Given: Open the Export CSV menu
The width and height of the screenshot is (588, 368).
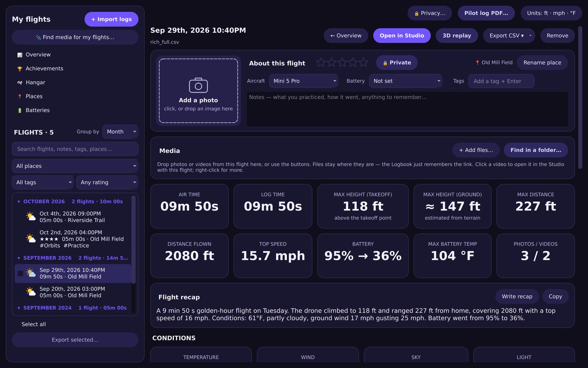Looking at the screenshot, I should pos(509,36).
